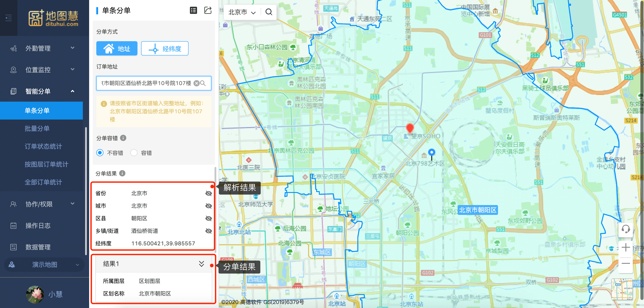Open customer service headset icon
This screenshot has width=644, height=308.
coord(625,229)
